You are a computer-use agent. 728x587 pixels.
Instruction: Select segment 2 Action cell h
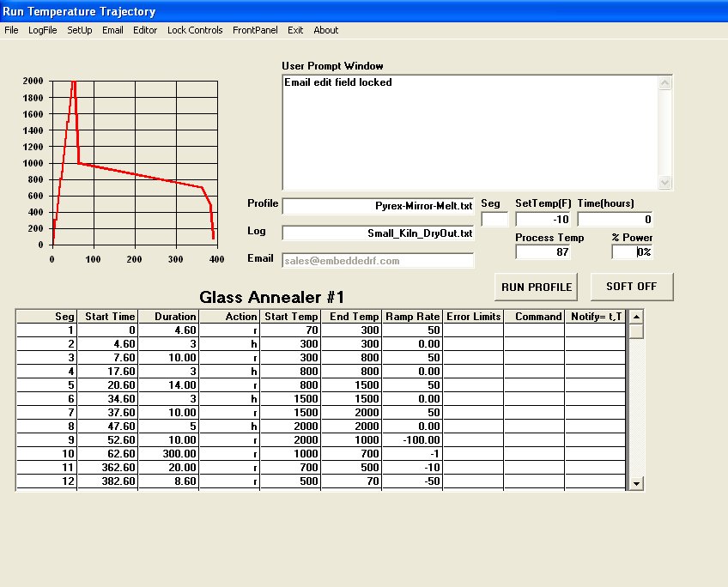[x=229, y=344]
